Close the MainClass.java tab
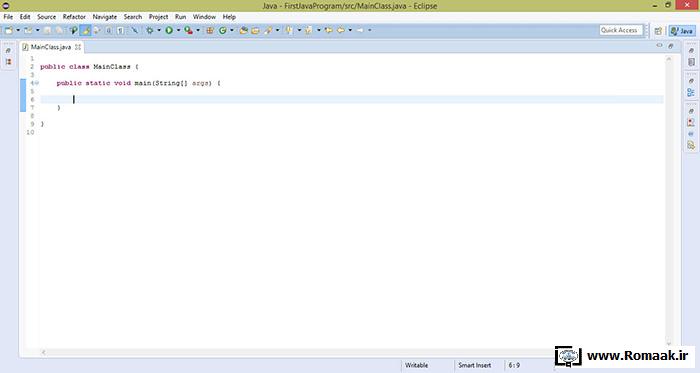The width and height of the screenshot is (700, 373). (x=78, y=47)
